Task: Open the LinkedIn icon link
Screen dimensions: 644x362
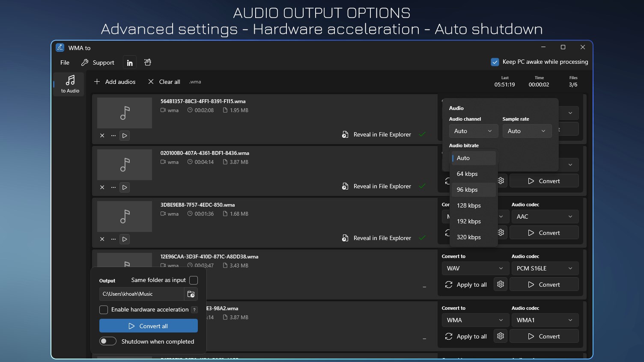Action: pos(130,63)
